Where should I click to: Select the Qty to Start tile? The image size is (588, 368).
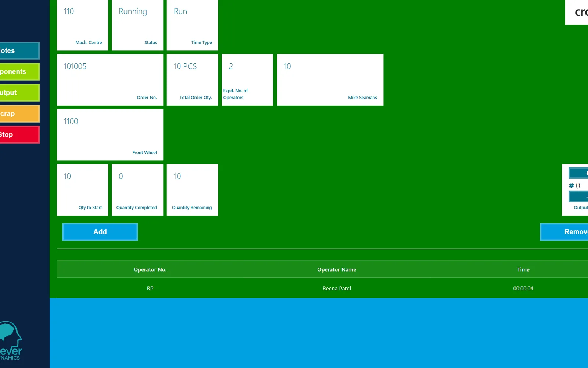click(83, 190)
